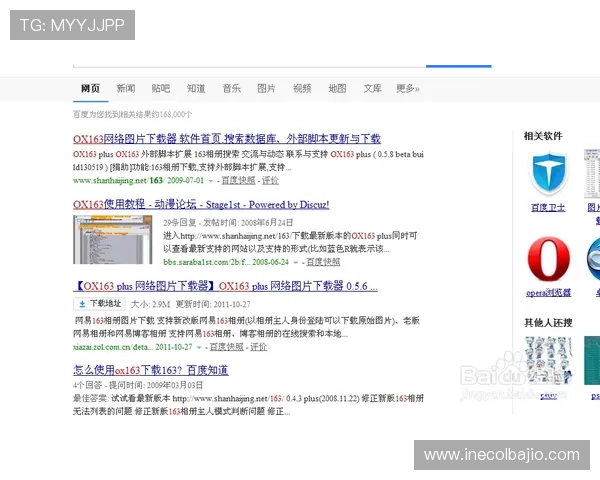Open the opera浏览器 text link
The image size is (600, 480).
548,293
